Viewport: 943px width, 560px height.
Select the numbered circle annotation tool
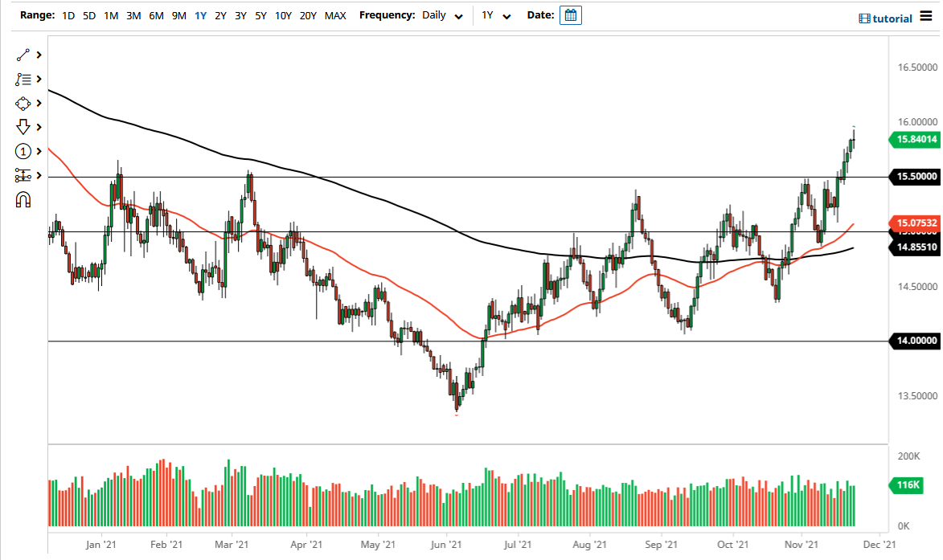23,151
